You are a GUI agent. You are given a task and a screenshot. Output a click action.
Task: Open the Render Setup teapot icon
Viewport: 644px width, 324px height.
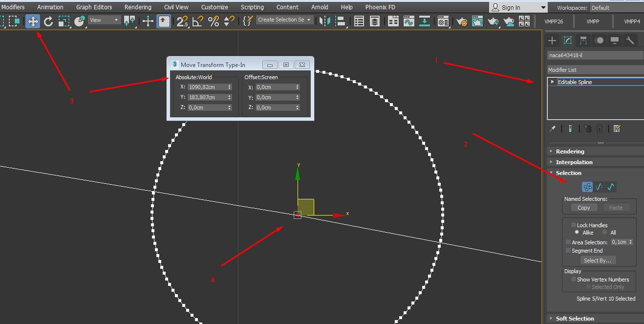coord(461,21)
